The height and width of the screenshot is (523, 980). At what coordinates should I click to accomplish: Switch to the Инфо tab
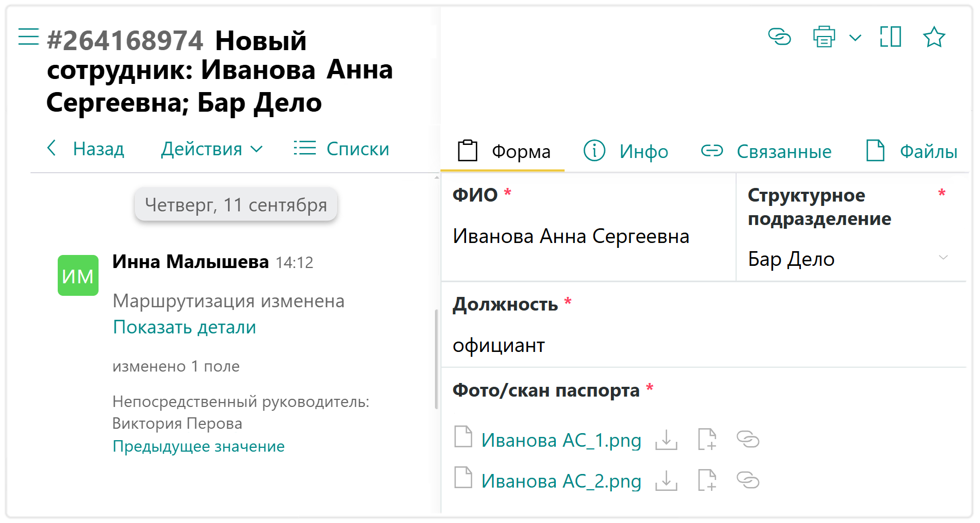(626, 151)
